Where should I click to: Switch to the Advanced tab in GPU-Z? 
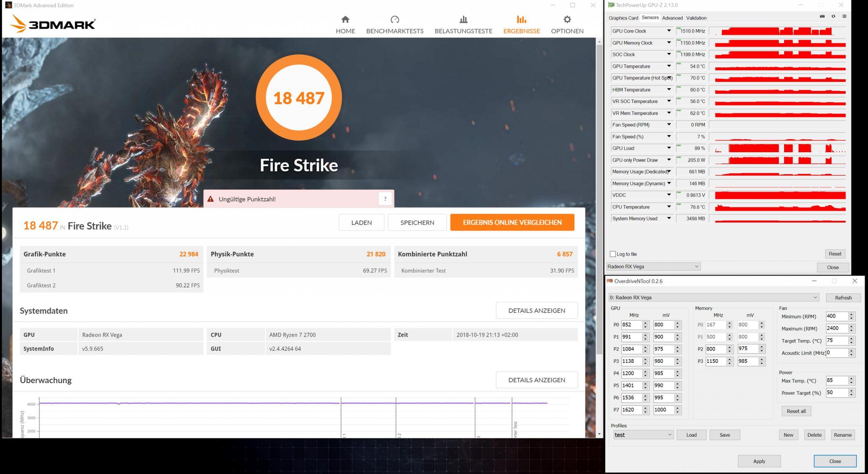click(672, 18)
